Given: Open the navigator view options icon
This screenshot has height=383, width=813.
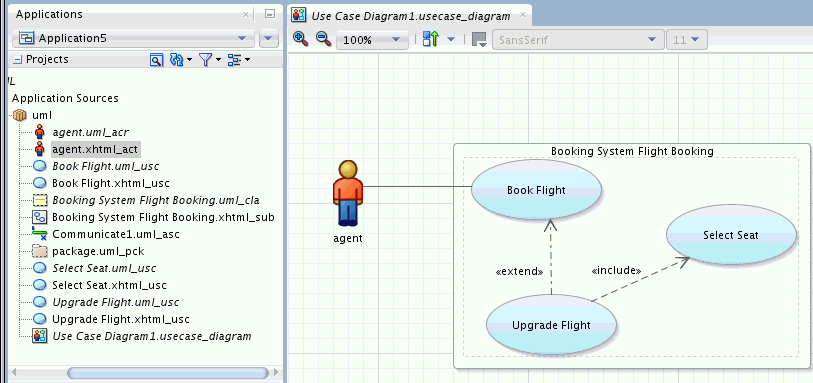Looking at the screenshot, I should (x=235, y=60).
